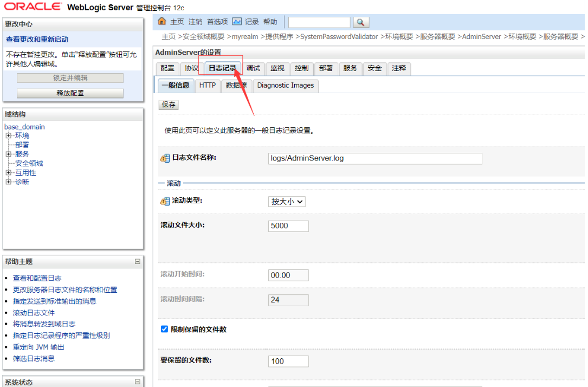Select the base_domain root node
Image resolution: width=588 pixels, height=387 pixels.
point(24,127)
